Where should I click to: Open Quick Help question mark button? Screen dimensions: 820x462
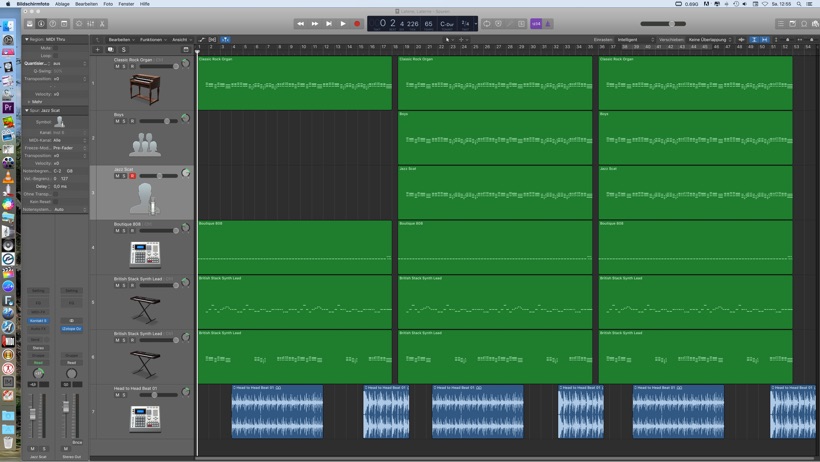click(53, 24)
